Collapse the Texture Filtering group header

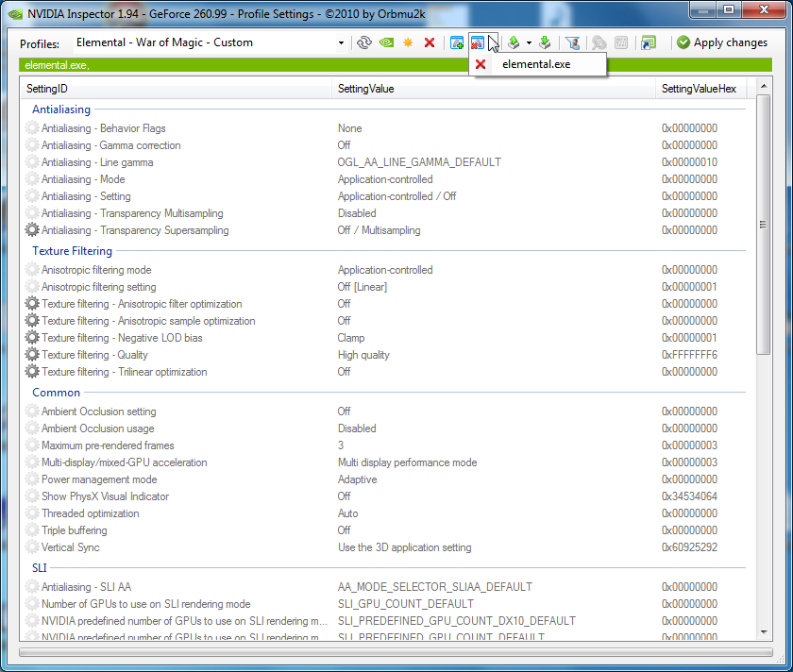pyautogui.click(x=72, y=251)
